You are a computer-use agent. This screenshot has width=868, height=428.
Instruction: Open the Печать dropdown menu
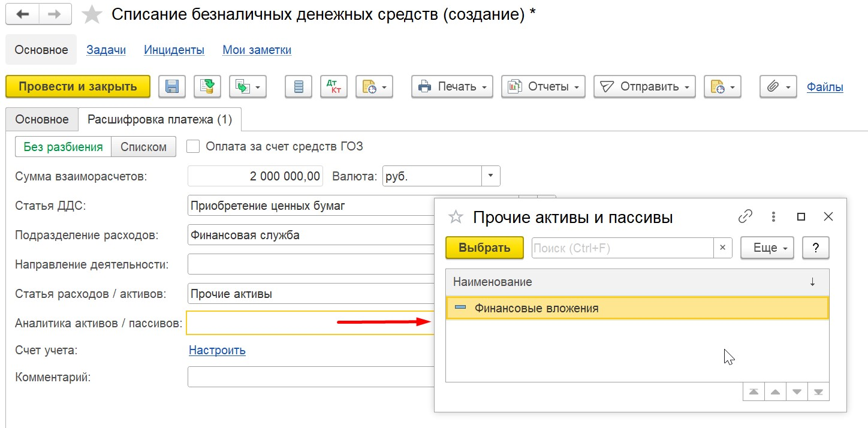click(x=452, y=86)
